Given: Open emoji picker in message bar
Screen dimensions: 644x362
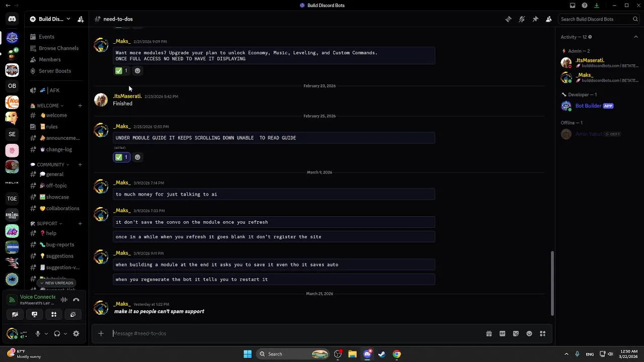Looking at the screenshot, I should click(x=529, y=333).
